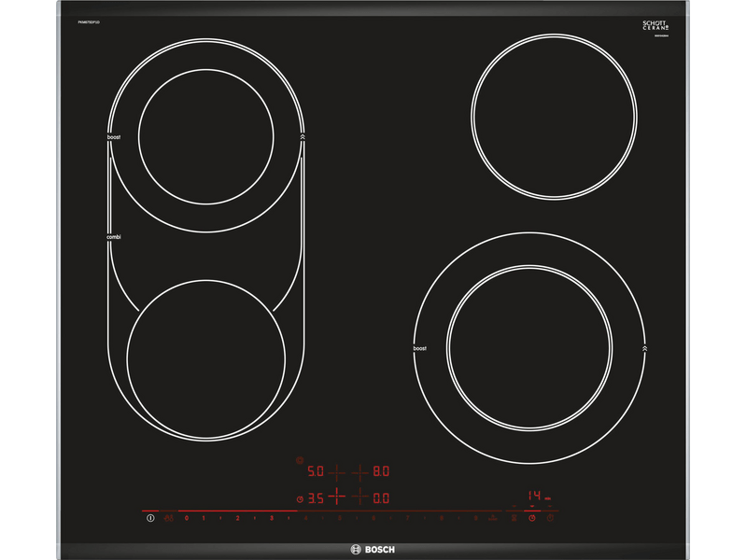
Task: Tap the 3.5 power level display
Action: coord(316,497)
